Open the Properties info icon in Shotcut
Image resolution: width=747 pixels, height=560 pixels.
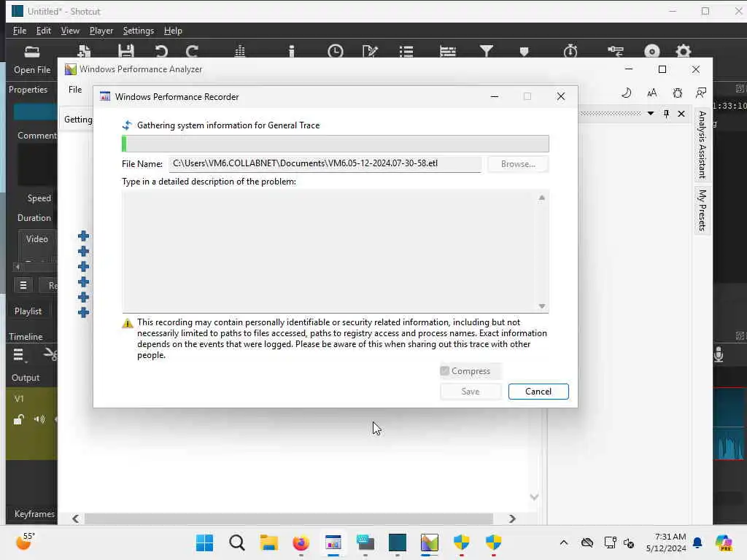click(x=292, y=51)
